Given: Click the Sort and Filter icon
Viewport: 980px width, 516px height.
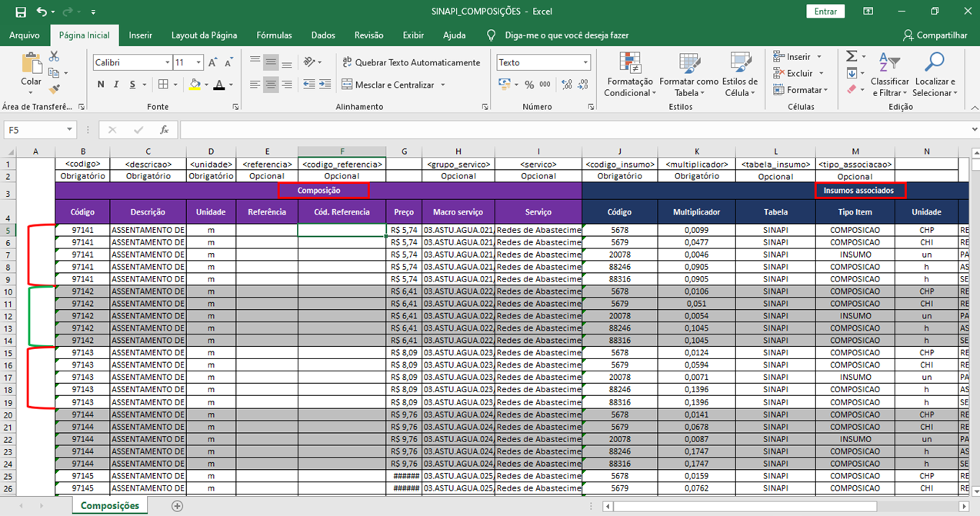Looking at the screenshot, I should [888, 65].
